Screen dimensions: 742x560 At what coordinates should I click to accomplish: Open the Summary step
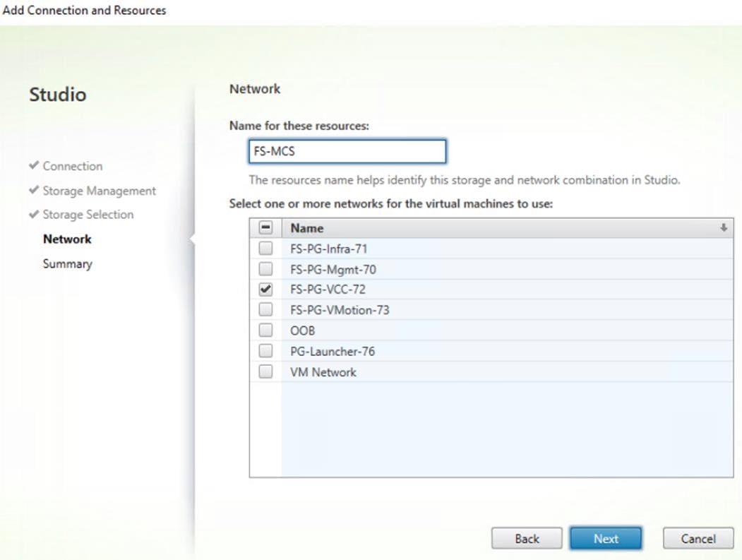point(67,263)
